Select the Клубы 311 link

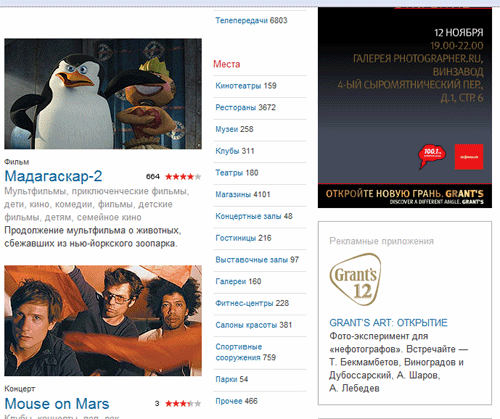click(235, 151)
